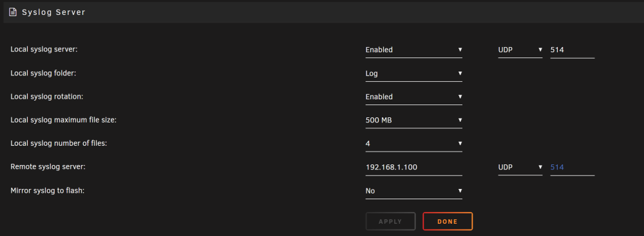644x236 pixels.
Task: Click the local syslog port 514 field
Action: click(572, 50)
